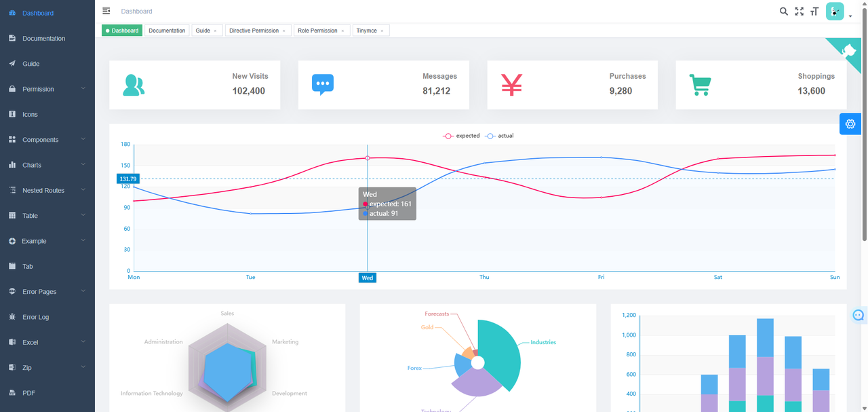Click Charts bar icon in sidebar
This screenshot has width=868, height=412.
(x=12, y=165)
